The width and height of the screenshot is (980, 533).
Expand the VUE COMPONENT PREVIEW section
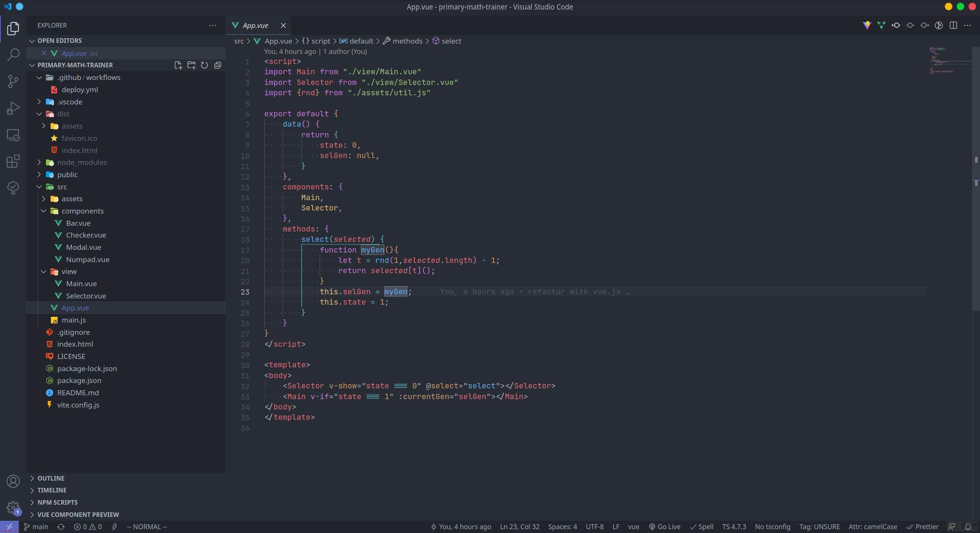click(x=126, y=515)
